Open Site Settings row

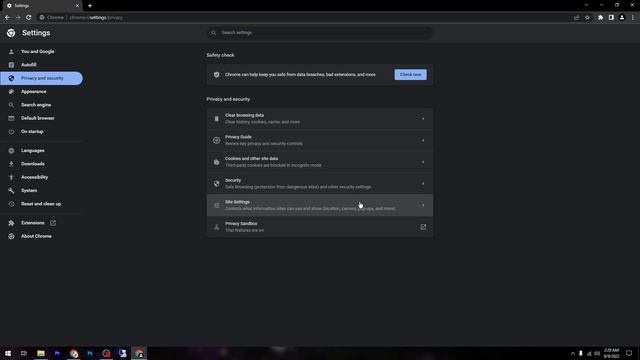pyautogui.click(x=320, y=205)
